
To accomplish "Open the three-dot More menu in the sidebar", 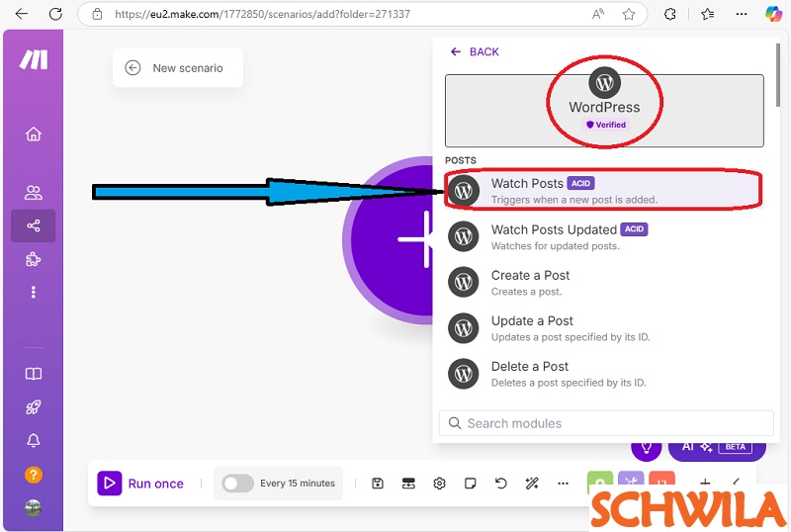I will click(x=34, y=293).
